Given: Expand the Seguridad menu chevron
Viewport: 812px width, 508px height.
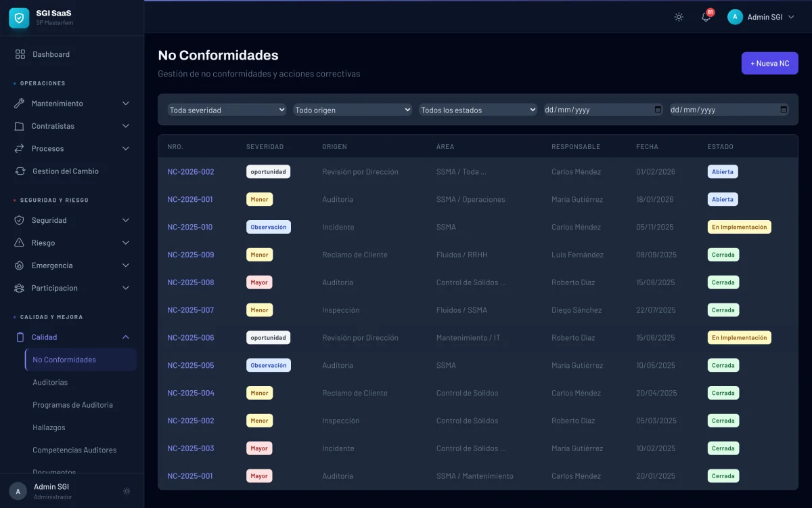Looking at the screenshot, I should pos(125,220).
